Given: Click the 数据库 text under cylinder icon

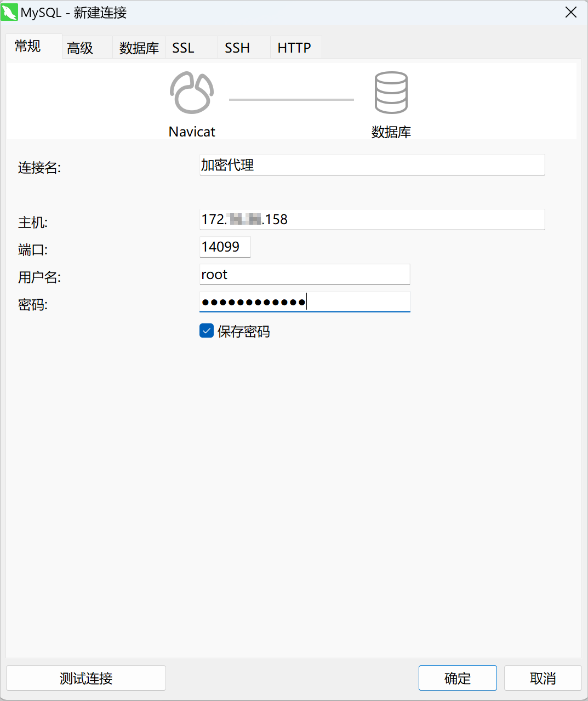Looking at the screenshot, I should [x=391, y=132].
